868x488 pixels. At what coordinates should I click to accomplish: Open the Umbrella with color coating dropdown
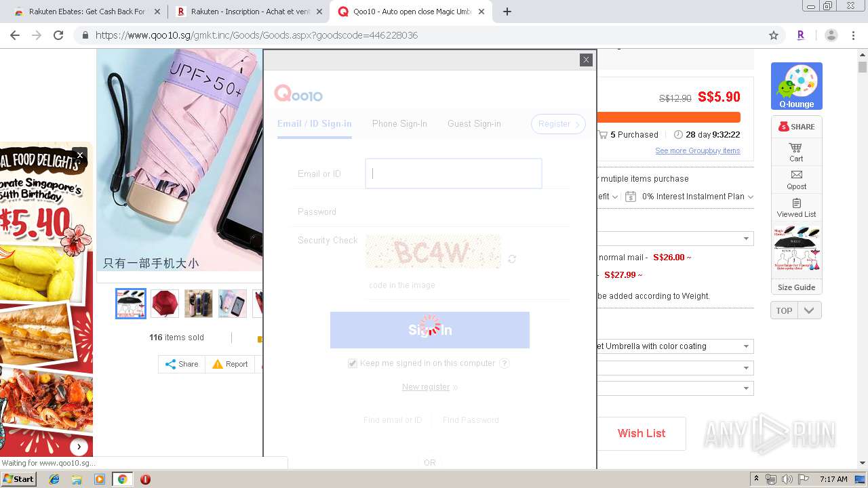(675, 346)
